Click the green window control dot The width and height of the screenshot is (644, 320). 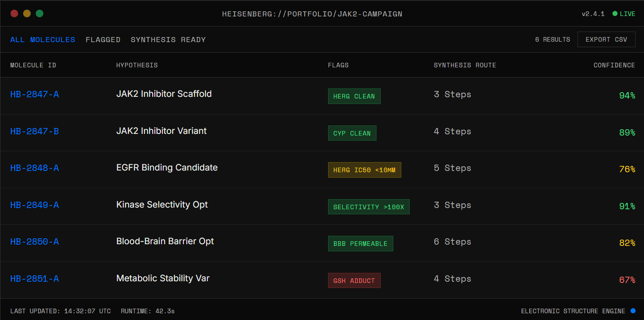click(40, 13)
